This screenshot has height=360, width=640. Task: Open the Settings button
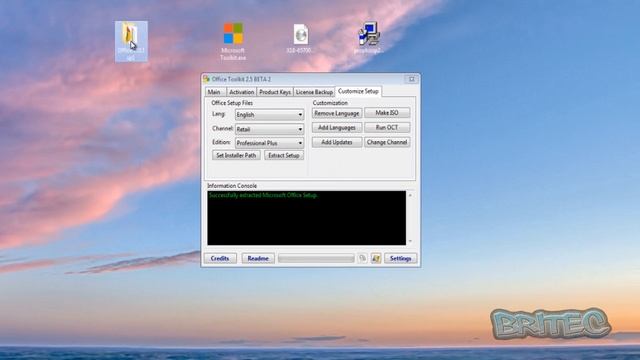coord(400,258)
